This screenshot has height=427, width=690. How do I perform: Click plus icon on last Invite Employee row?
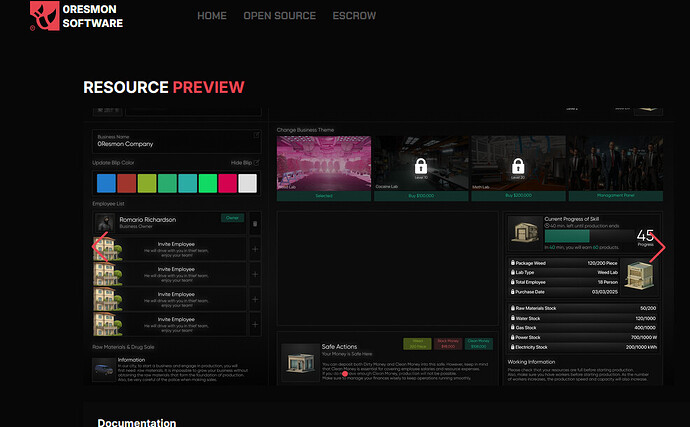pos(254,323)
